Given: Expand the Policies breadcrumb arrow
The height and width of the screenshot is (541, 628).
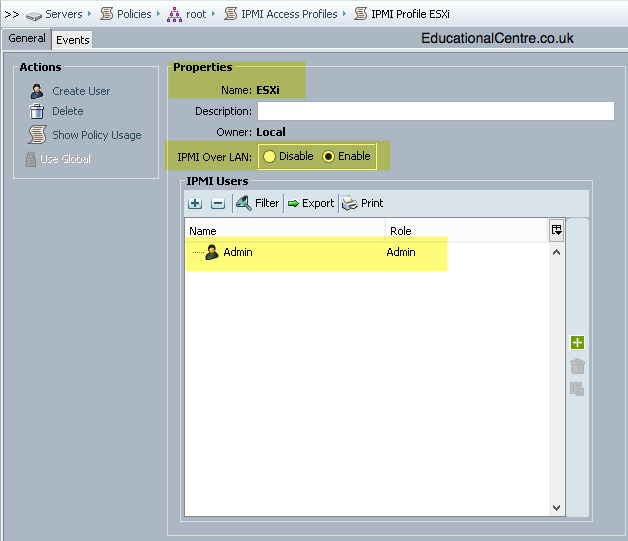Looking at the screenshot, I should pos(159,14).
